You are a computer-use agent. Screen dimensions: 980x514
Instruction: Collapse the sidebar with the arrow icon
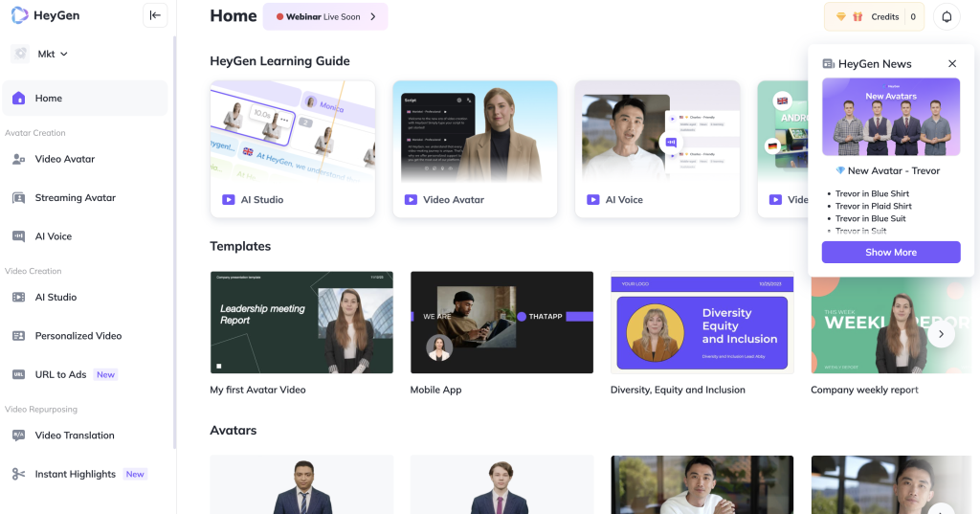click(x=155, y=15)
